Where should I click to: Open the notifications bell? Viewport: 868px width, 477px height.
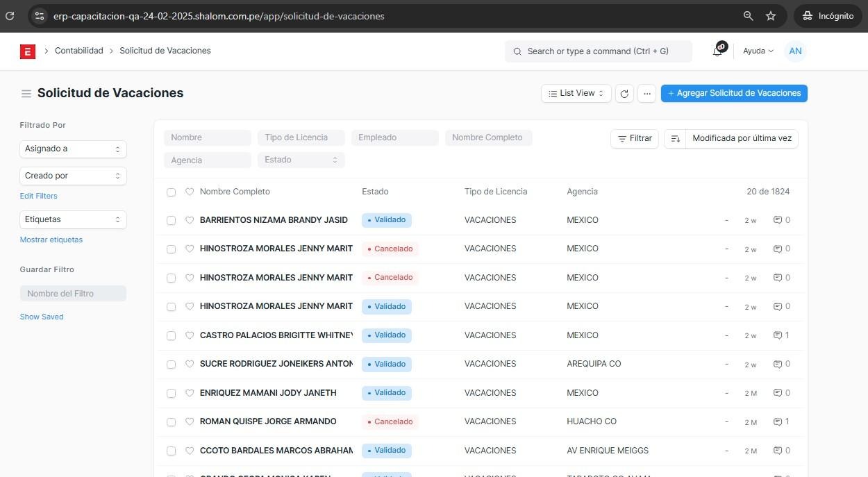coord(718,51)
